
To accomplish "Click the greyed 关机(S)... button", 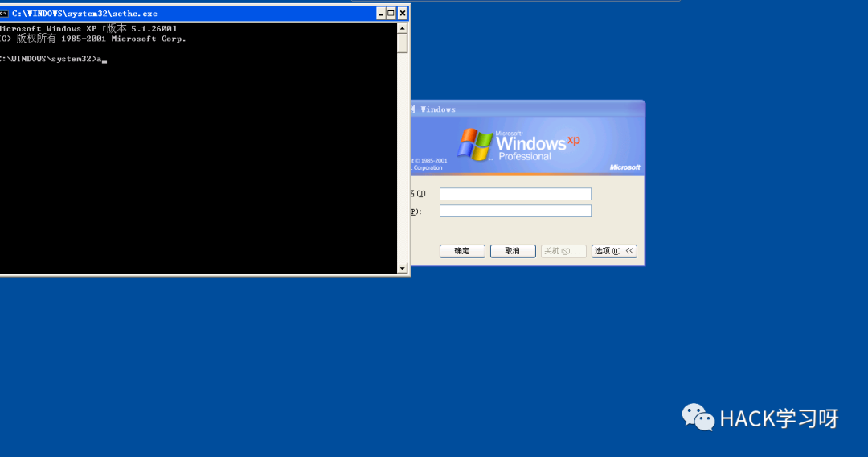I will tap(563, 251).
